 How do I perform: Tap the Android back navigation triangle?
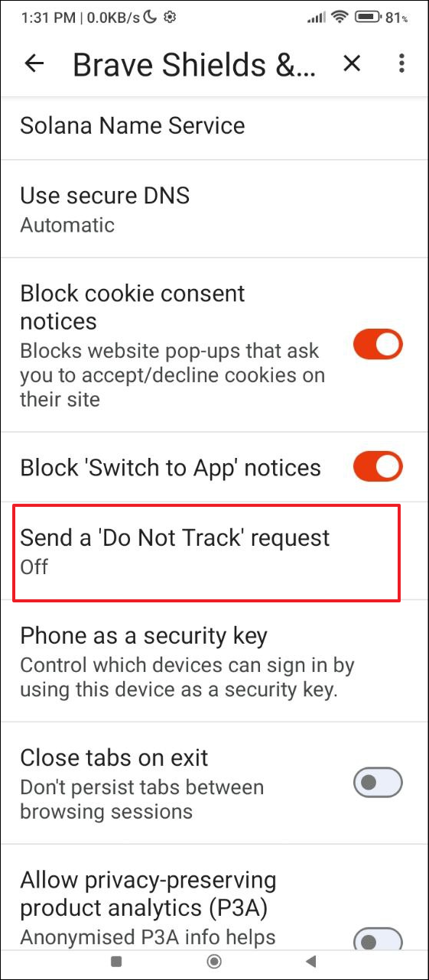(310, 961)
